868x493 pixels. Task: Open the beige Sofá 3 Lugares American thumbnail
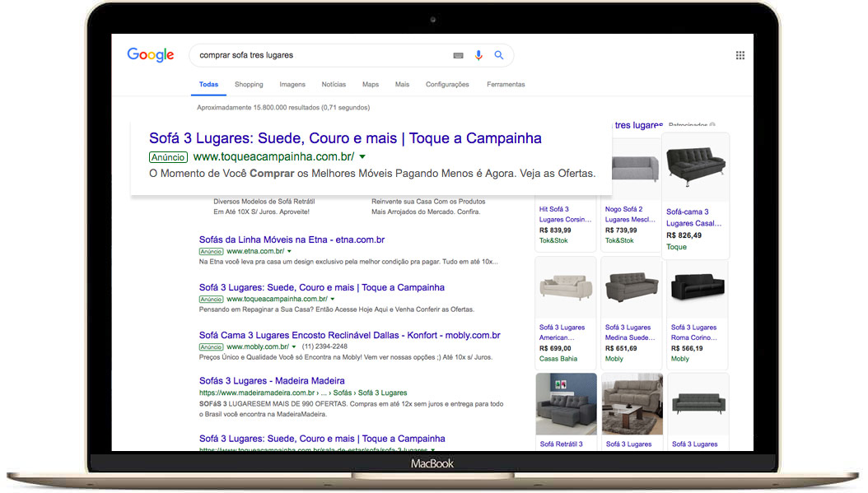(566, 287)
